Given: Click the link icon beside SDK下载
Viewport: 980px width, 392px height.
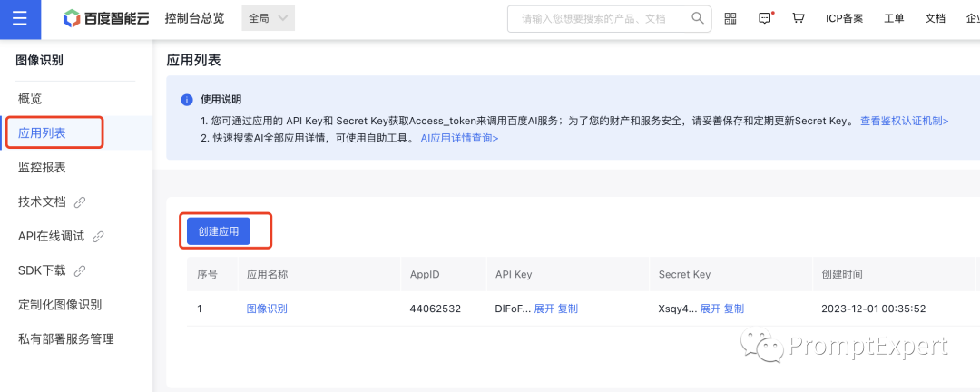Looking at the screenshot, I should [80, 270].
